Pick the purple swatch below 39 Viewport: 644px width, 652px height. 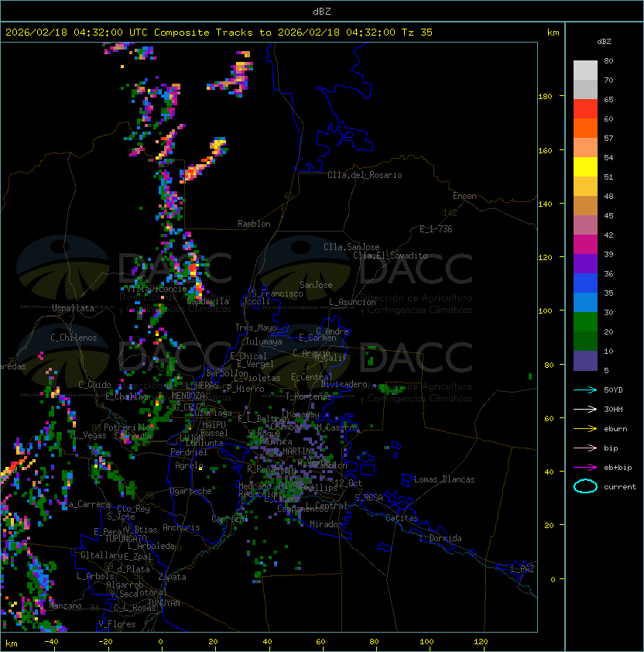point(585,263)
